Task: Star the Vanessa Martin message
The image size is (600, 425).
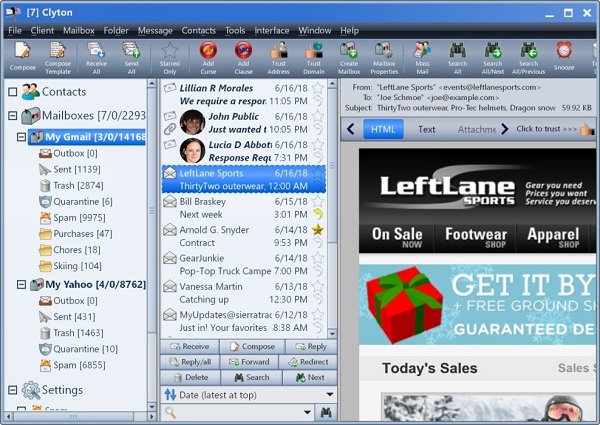Action: click(x=318, y=286)
